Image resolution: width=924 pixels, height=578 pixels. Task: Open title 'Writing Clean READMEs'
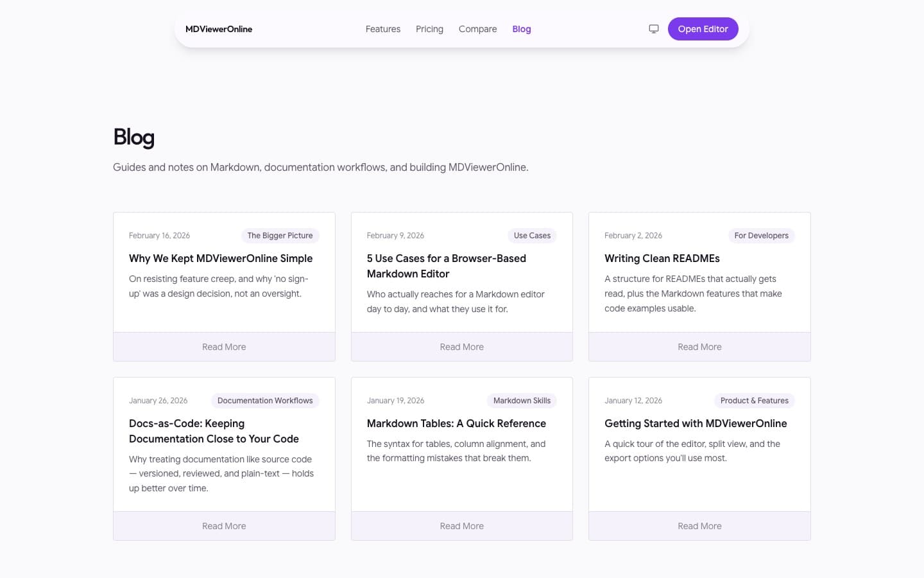(662, 258)
